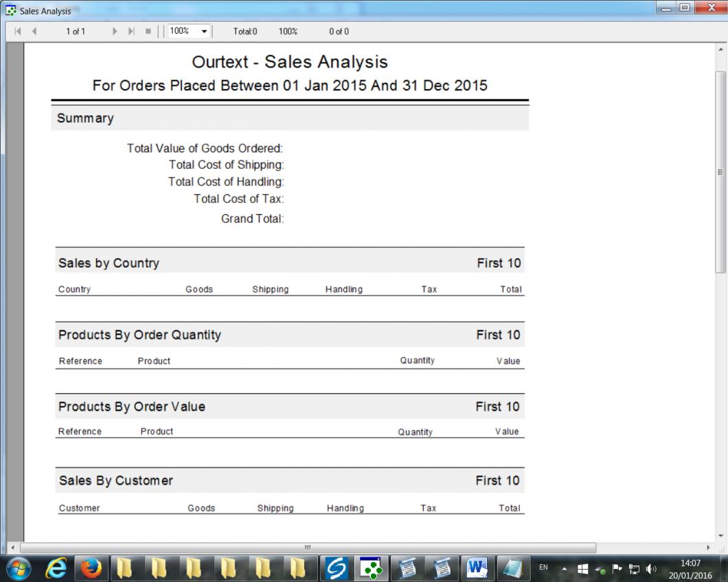Click the scroll down arrow of the report
728x582 pixels.
[x=720, y=535]
